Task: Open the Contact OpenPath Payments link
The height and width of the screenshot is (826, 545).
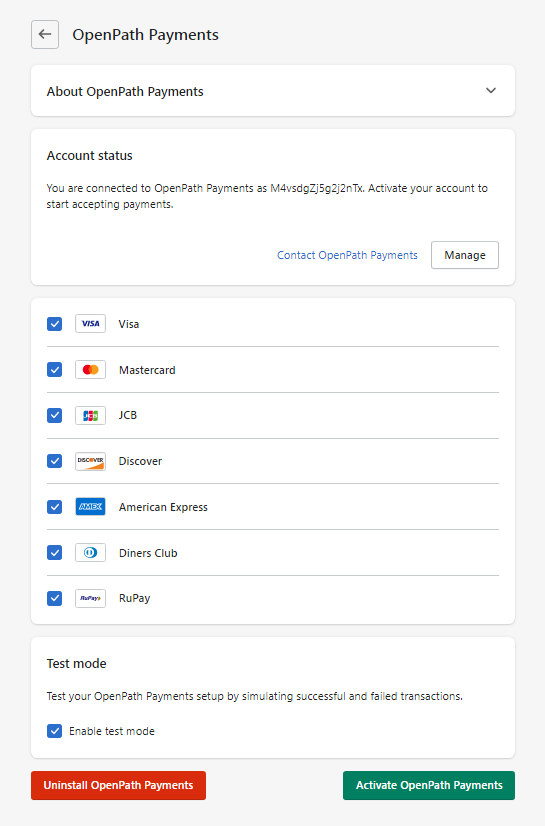Action: coord(347,255)
